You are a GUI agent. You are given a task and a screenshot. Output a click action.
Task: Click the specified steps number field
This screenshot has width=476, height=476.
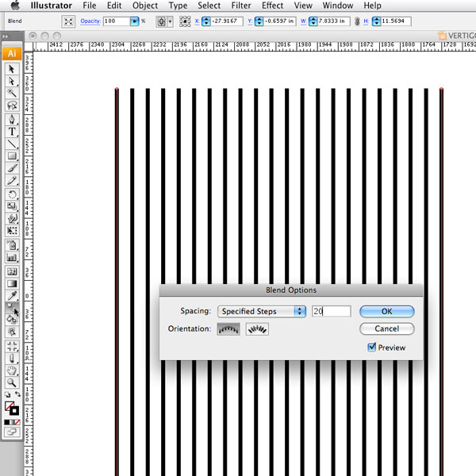click(x=331, y=312)
